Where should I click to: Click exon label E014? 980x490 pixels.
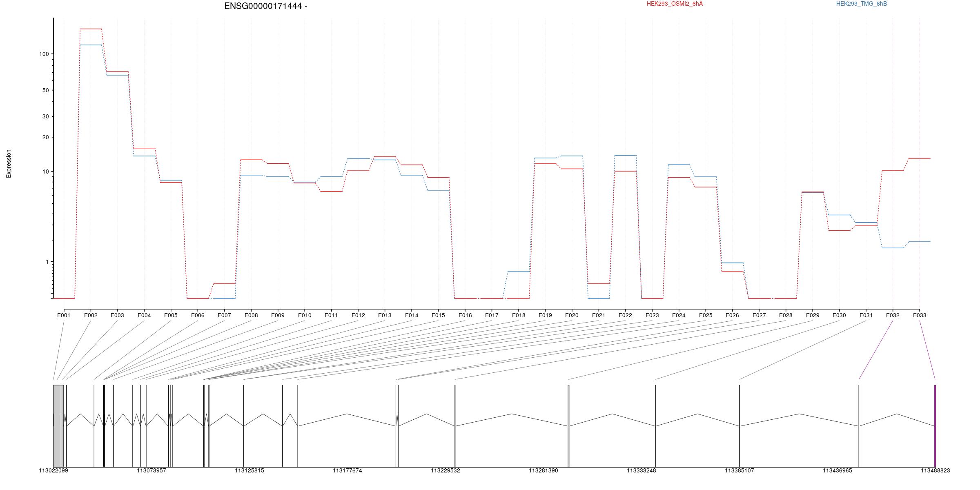coord(412,315)
